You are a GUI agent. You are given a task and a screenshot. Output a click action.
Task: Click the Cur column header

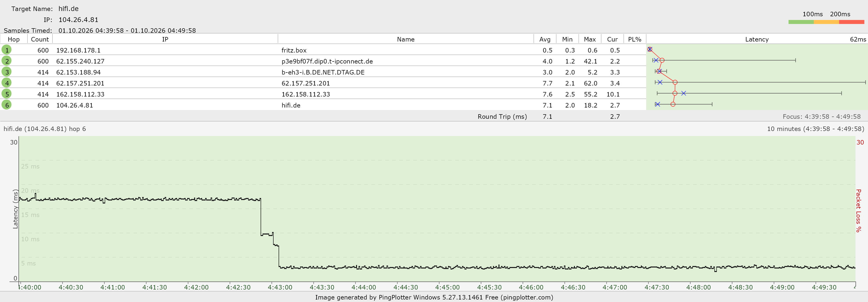pyautogui.click(x=612, y=39)
